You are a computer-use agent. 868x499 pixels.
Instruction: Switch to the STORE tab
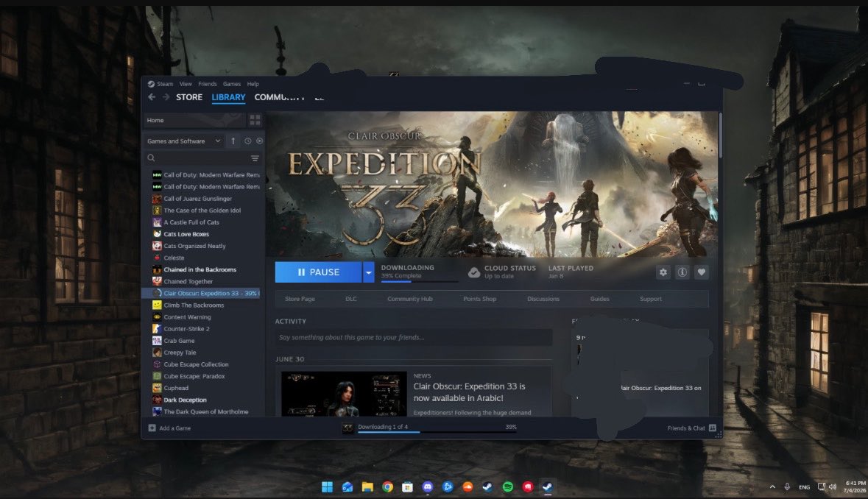click(189, 97)
